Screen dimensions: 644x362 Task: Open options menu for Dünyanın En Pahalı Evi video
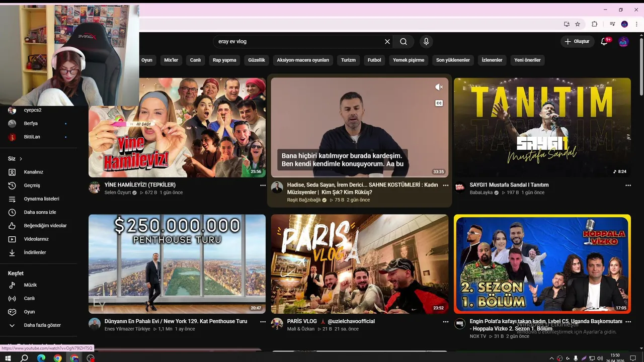(x=263, y=322)
